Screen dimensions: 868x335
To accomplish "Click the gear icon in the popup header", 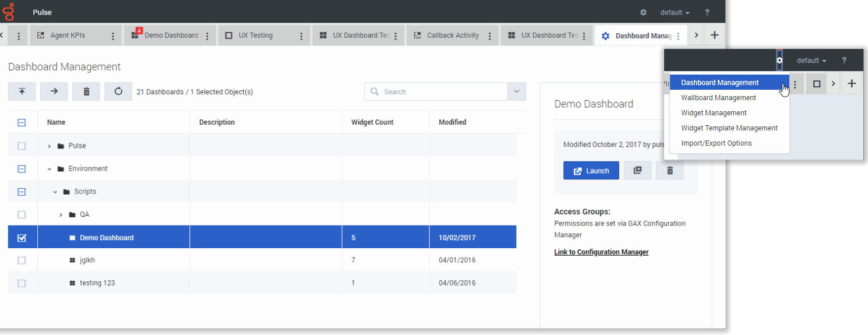I will (x=779, y=61).
